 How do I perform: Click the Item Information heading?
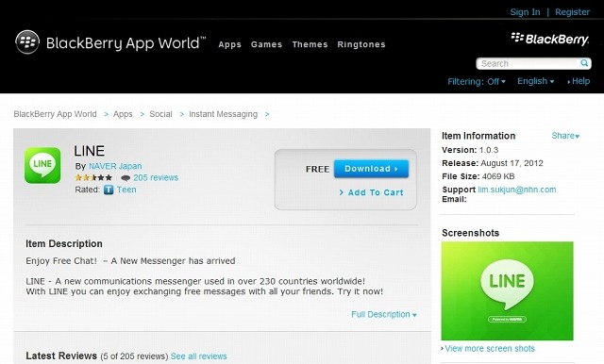point(478,136)
